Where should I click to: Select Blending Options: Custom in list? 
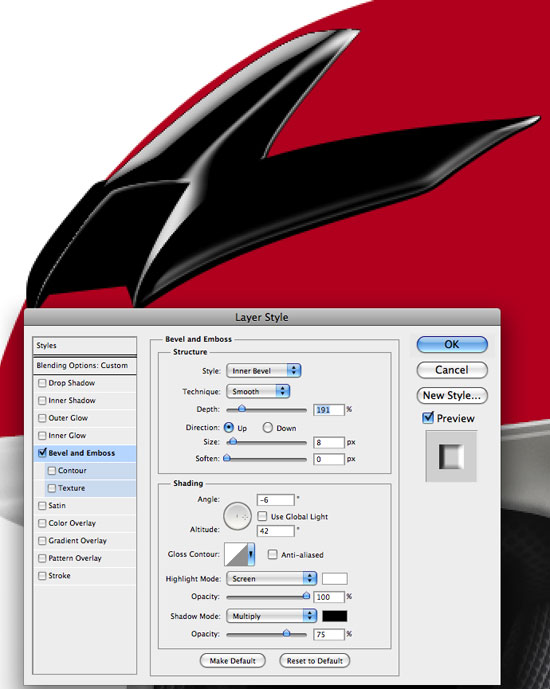click(x=84, y=365)
